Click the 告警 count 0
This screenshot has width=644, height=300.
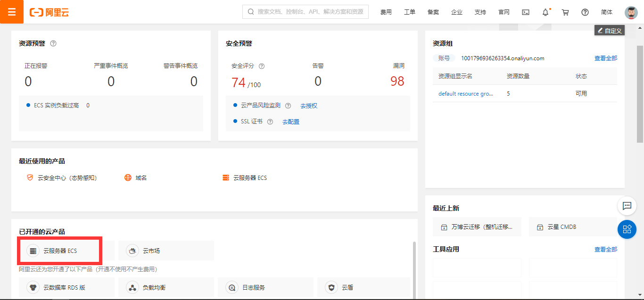(x=318, y=81)
